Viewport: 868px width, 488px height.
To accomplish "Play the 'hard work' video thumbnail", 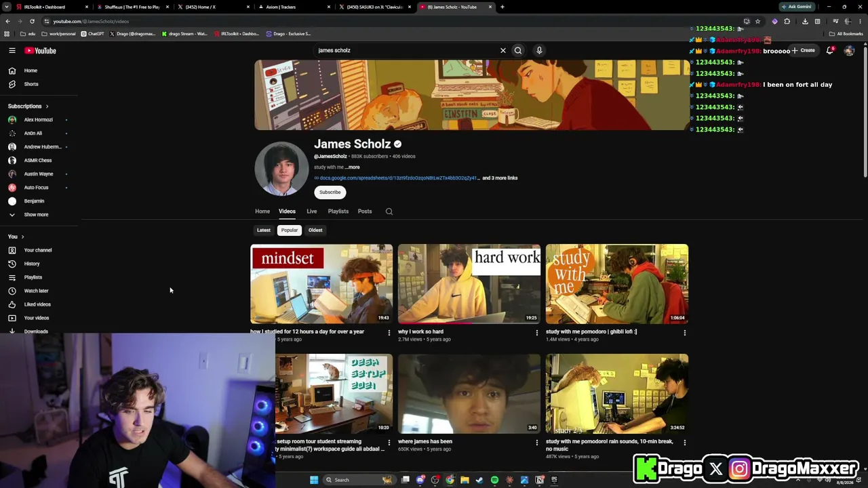I will 469,284.
